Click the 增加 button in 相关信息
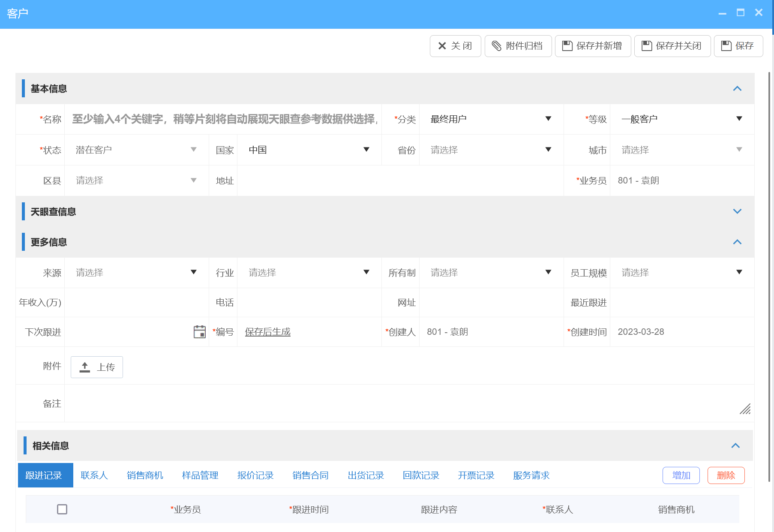Image resolution: width=774 pixels, height=532 pixels. click(x=681, y=475)
